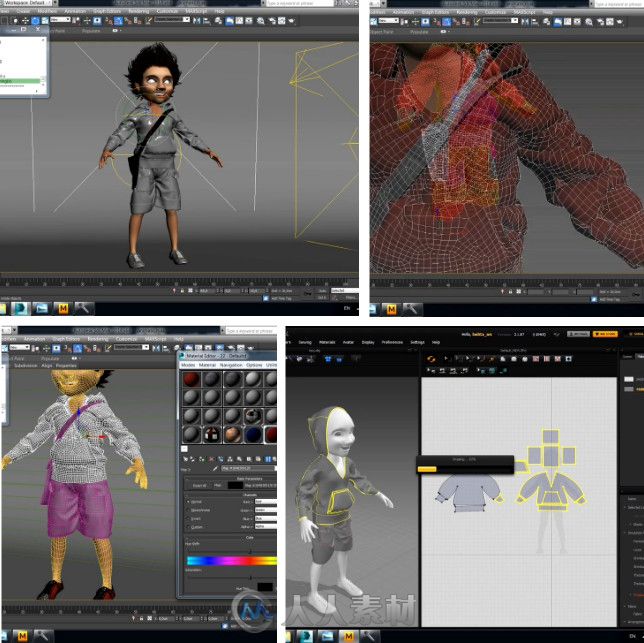
Task: Pick material with eyedropper in Material Editor
Action: (x=216, y=468)
